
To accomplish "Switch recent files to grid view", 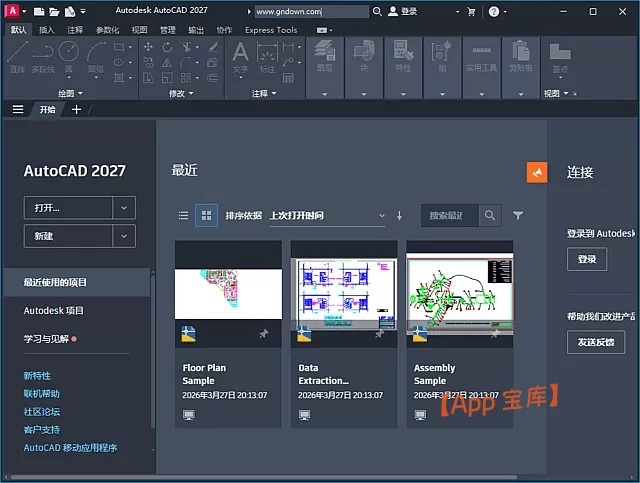I will click(x=207, y=215).
